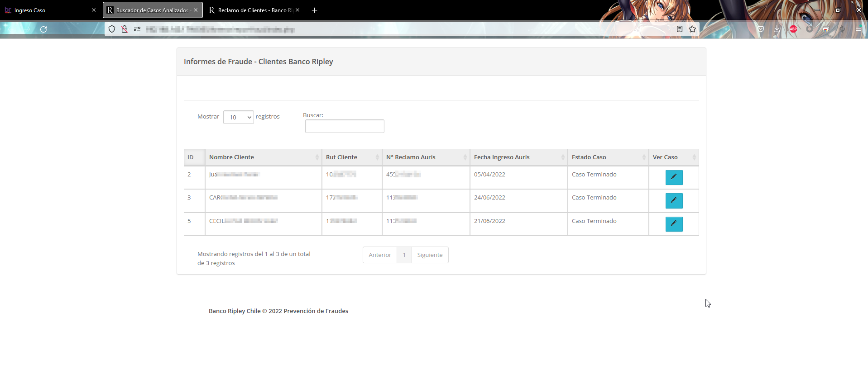The image size is (868, 380).
Task: Select the date 24/06/2022
Action: tap(489, 198)
